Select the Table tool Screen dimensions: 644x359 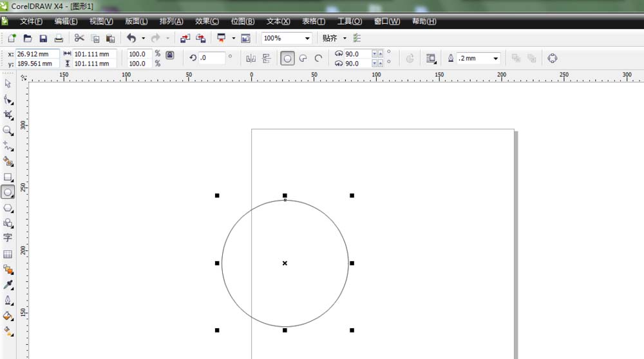(8, 254)
